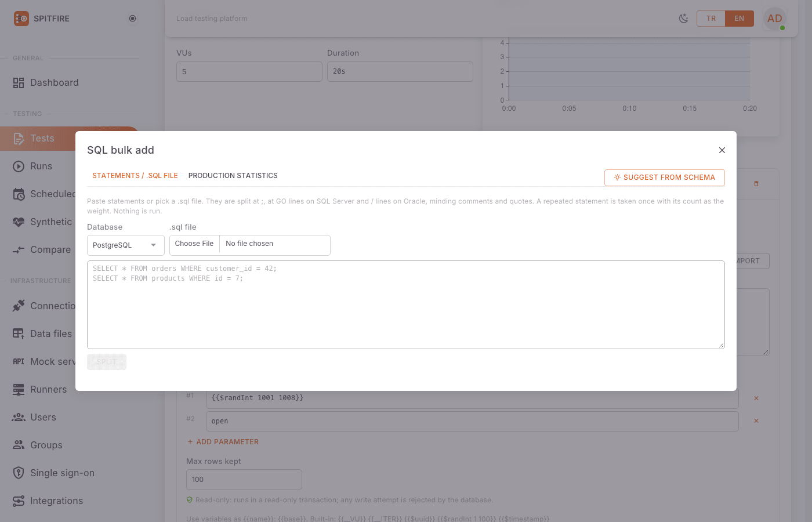Screen dimensions: 812x522
Task: Open the Groups icon in sidebar
Action: (19, 445)
